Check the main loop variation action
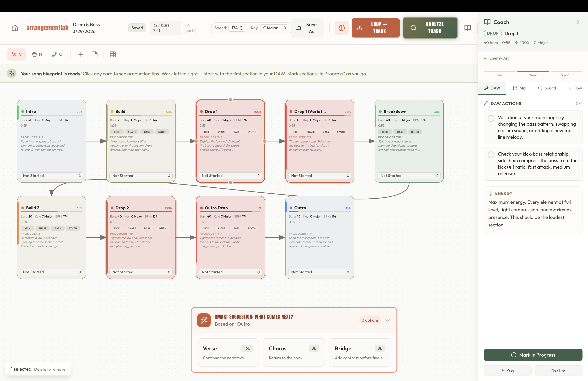This screenshot has height=381, width=588. (491, 118)
